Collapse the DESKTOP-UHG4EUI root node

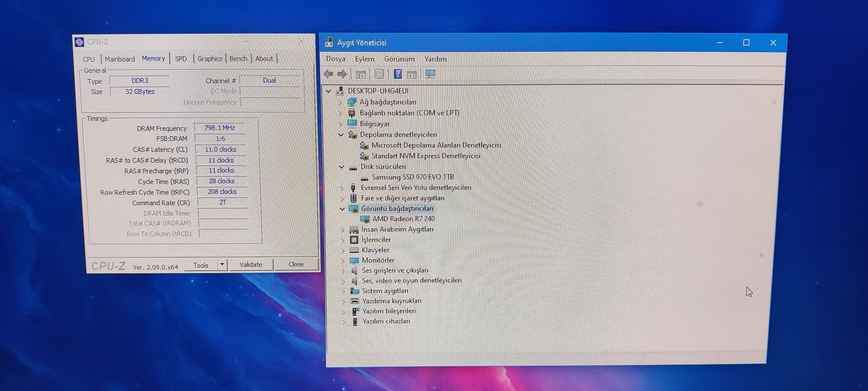329,91
